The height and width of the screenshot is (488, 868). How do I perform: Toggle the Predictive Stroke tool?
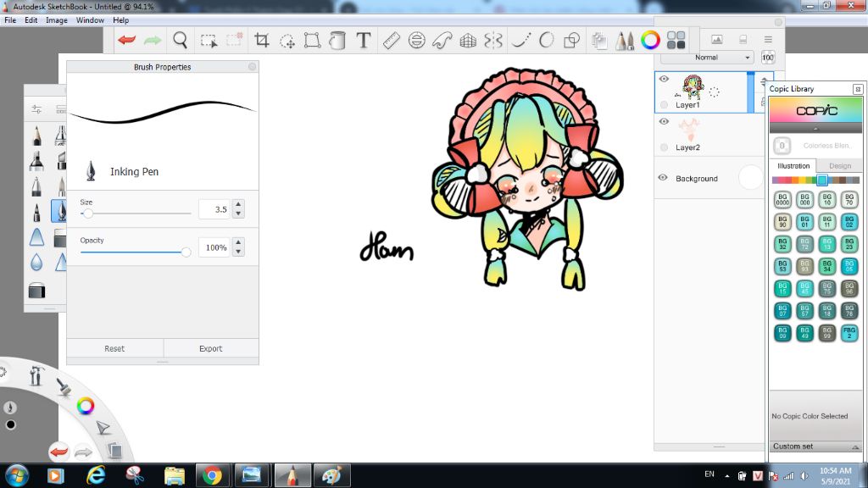547,40
